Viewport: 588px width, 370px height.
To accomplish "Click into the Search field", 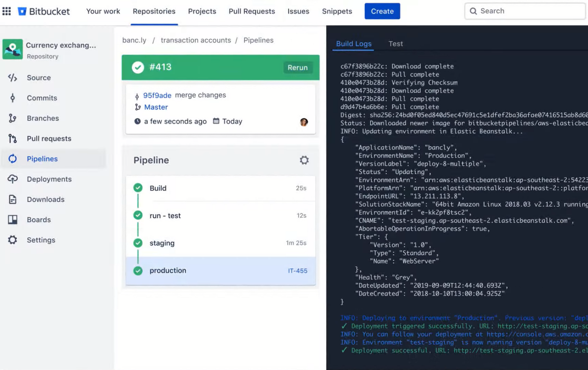I will coord(528,11).
